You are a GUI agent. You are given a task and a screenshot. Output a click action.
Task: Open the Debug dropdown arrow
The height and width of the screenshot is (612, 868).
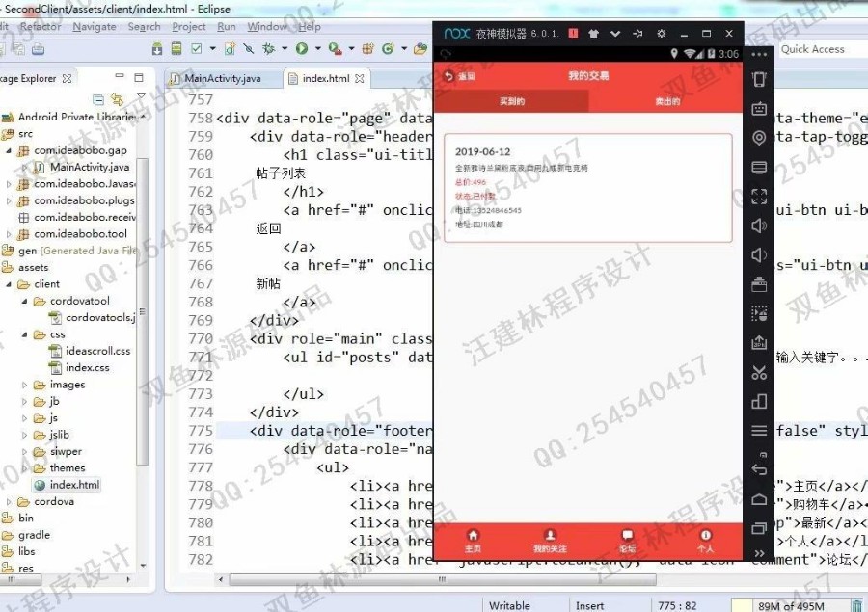pos(285,49)
